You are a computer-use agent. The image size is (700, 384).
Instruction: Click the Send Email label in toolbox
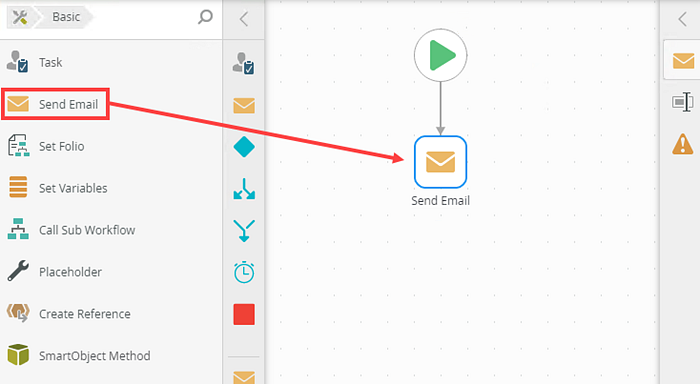[x=68, y=104]
